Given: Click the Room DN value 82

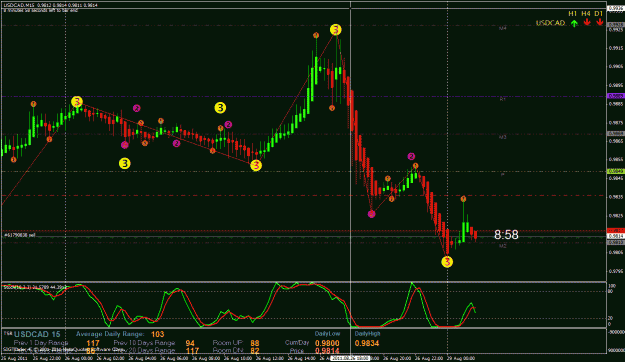Looking at the screenshot, I should coord(255,351).
